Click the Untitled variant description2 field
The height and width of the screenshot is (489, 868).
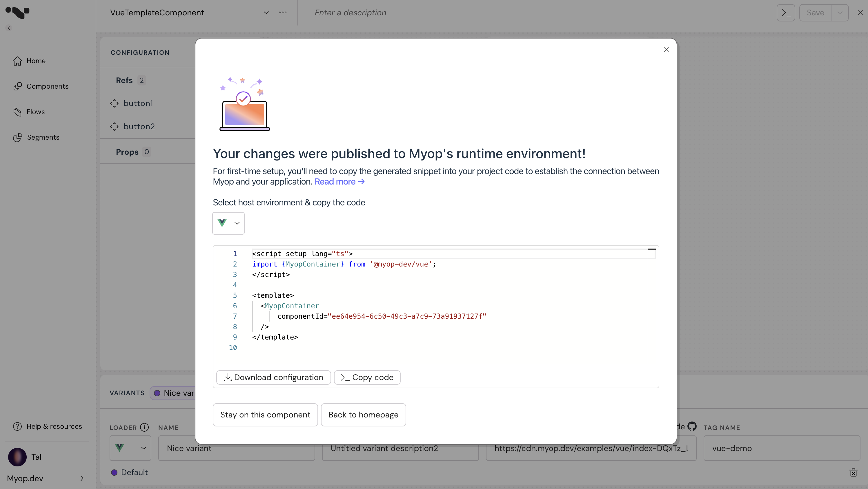tap(400, 448)
